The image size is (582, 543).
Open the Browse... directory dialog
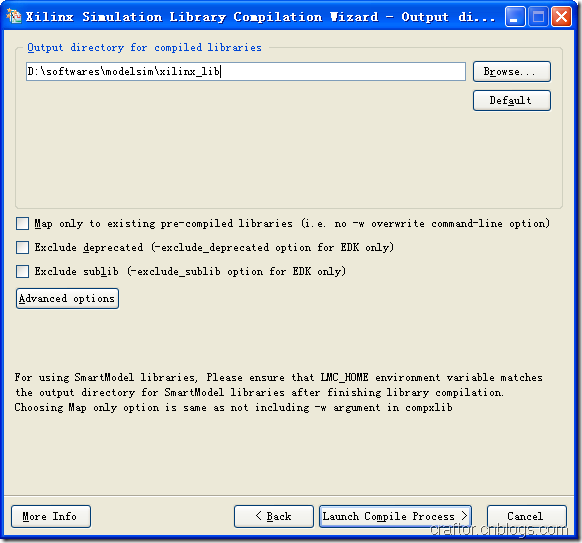coord(511,71)
